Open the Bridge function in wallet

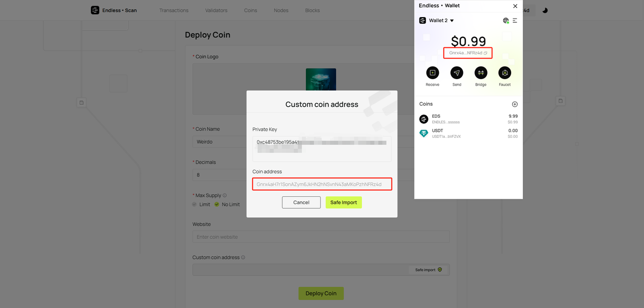(480, 73)
